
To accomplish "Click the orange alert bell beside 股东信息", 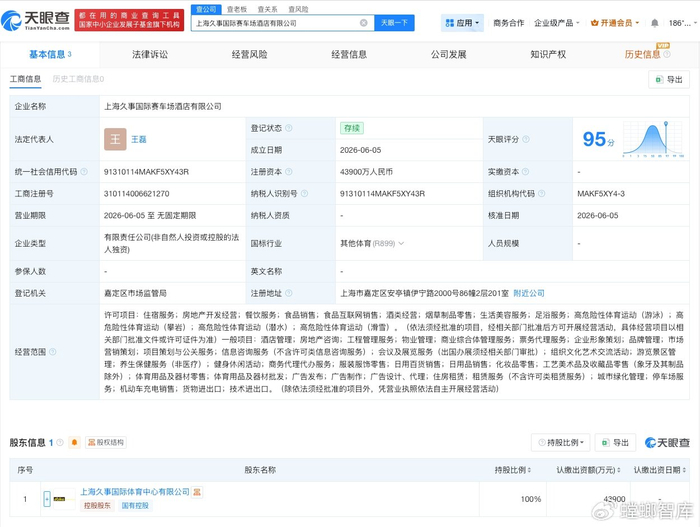I will click(x=75, y=443).
